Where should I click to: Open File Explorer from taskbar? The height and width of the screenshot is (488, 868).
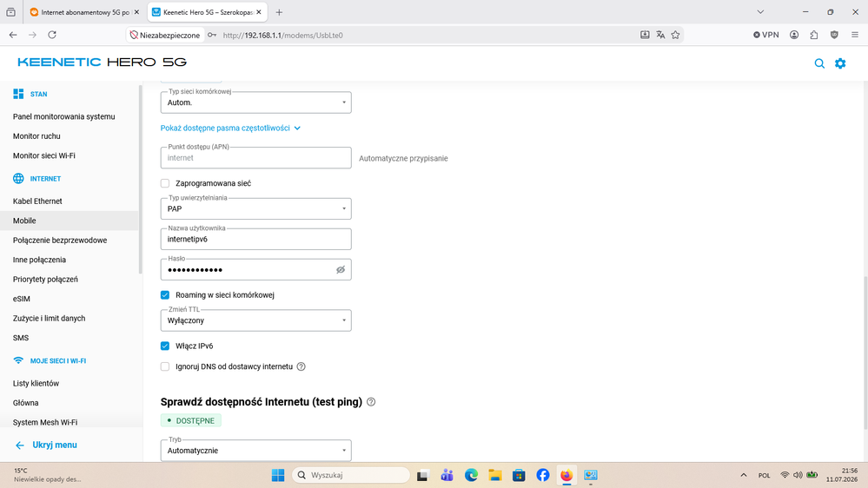pos(495,475)
